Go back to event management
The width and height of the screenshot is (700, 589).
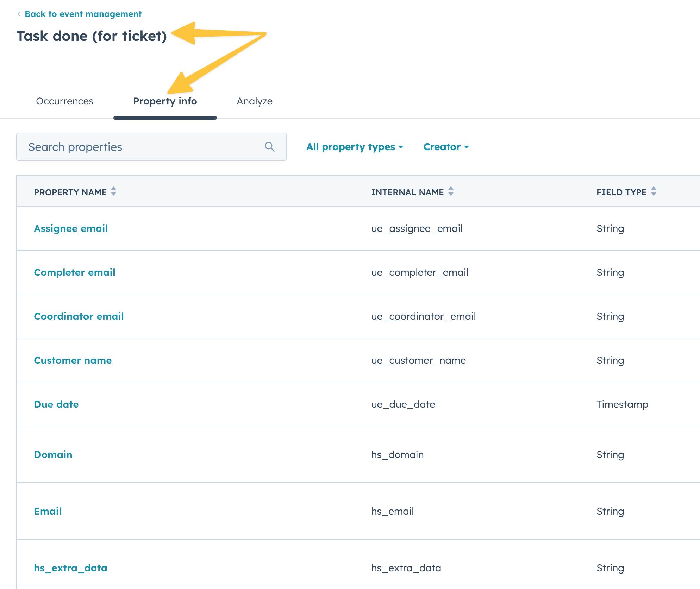(83, 14)
